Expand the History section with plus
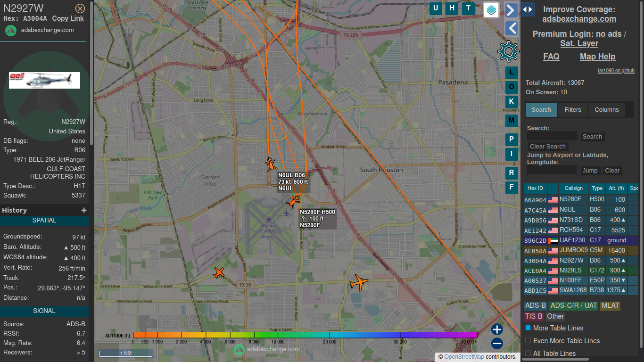644x362 pixels. [x=84, y=210]
